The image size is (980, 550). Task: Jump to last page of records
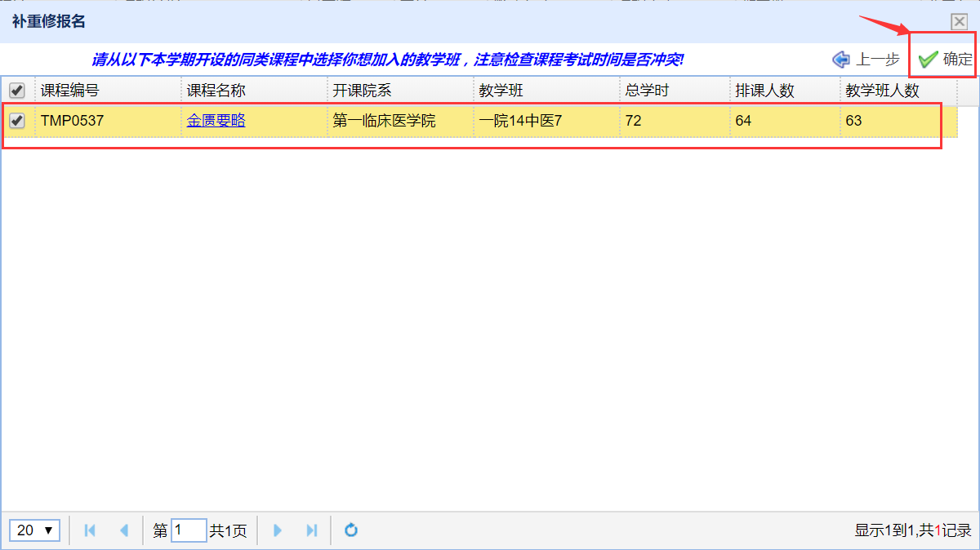(x=311, y=530)
